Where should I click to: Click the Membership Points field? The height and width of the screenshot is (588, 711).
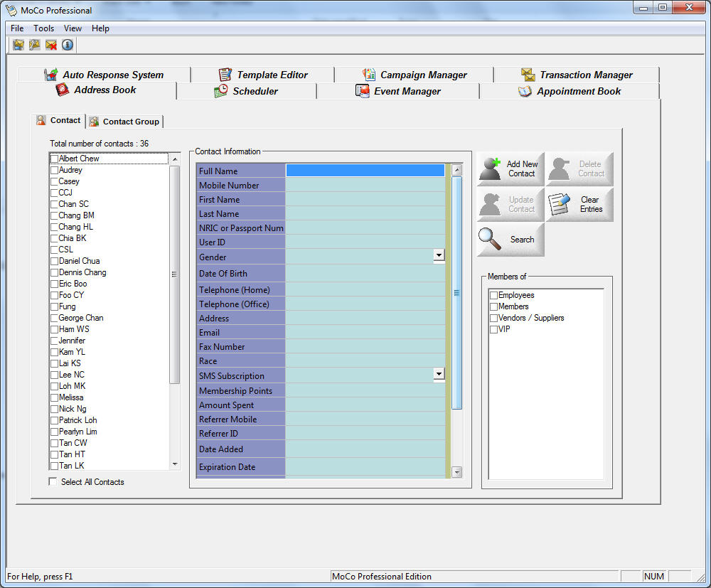pyautogui.click(x=365, y=390)
